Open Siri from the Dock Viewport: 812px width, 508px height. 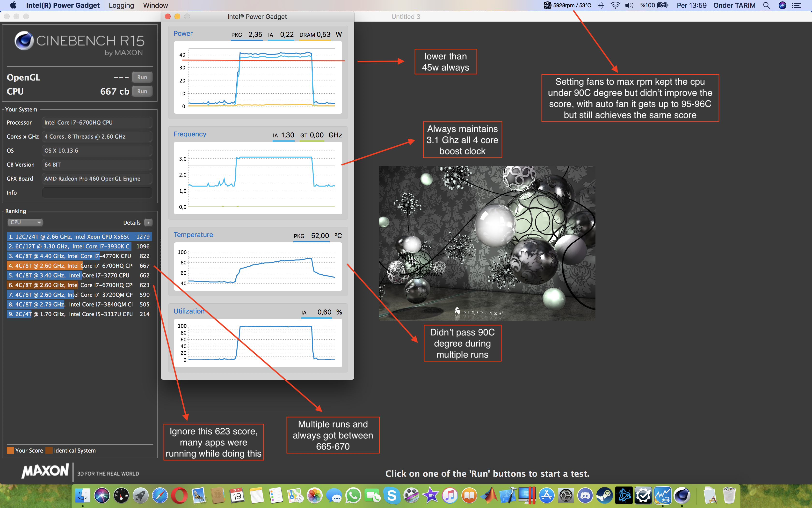coord(102,496)
